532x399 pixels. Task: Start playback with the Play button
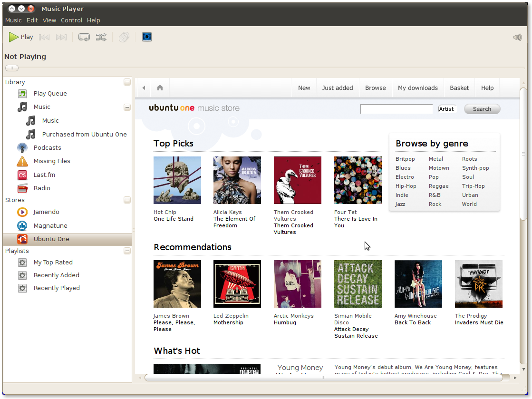21,37
